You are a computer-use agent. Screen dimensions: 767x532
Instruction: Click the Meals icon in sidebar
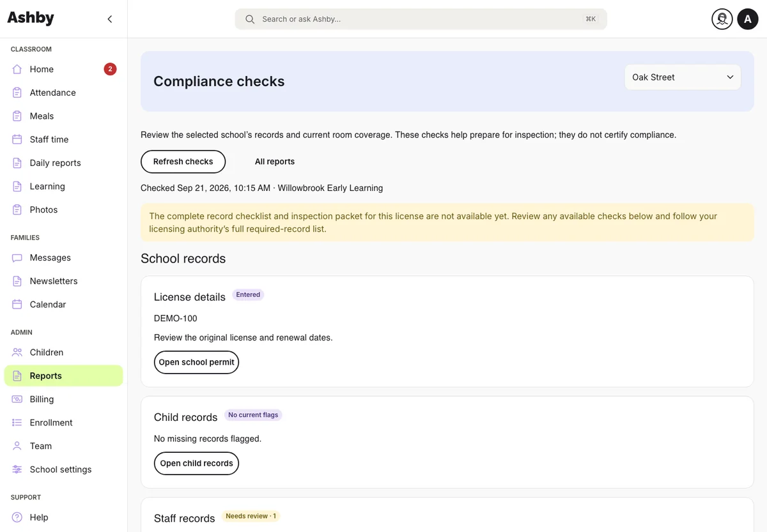coord(17,116)
